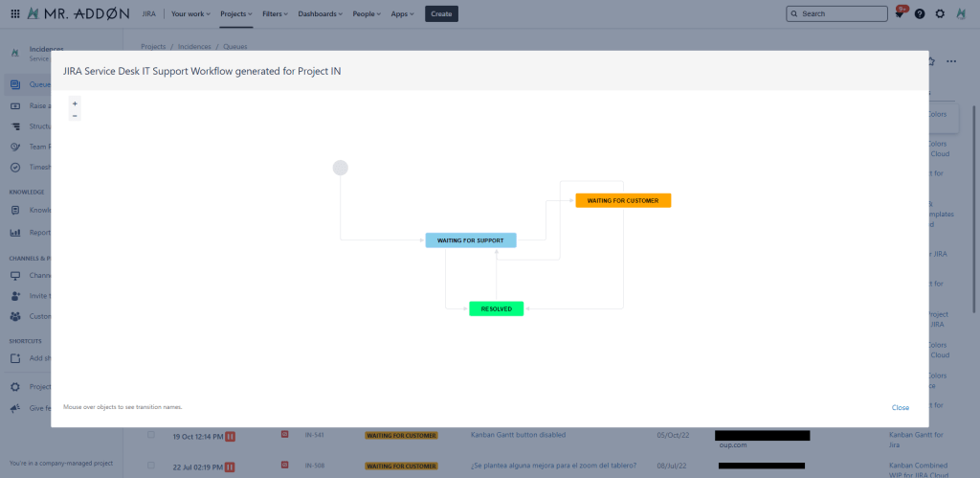Click the user profile avatar icon
980x478 pixels.
[961, 14]
